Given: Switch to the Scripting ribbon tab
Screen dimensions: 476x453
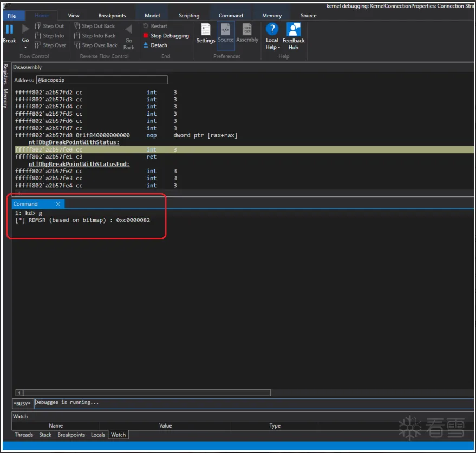Looking at the screenshot, I should coord(189,16).
